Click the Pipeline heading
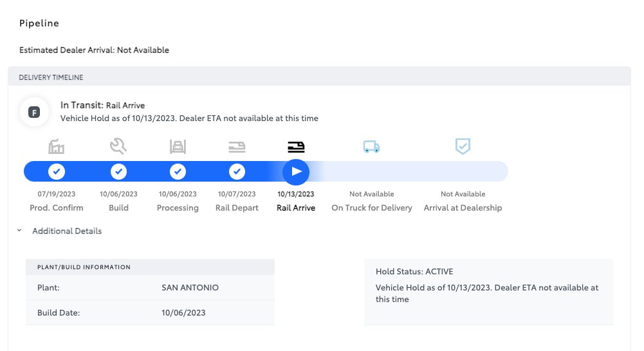Image resolution: width=644 pixels, height=351 pixels. pos(39,23)
